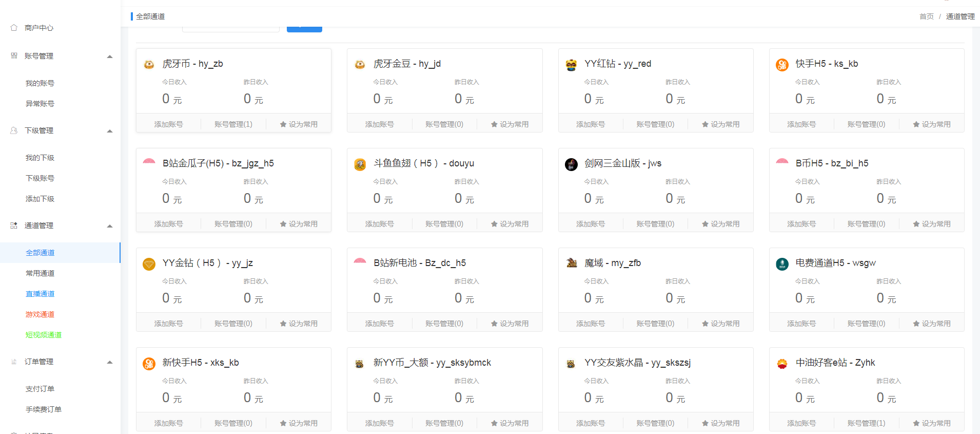Click the 快手H5 orange logo icon
Screen dimensions: 980x434
click(782, 65)
